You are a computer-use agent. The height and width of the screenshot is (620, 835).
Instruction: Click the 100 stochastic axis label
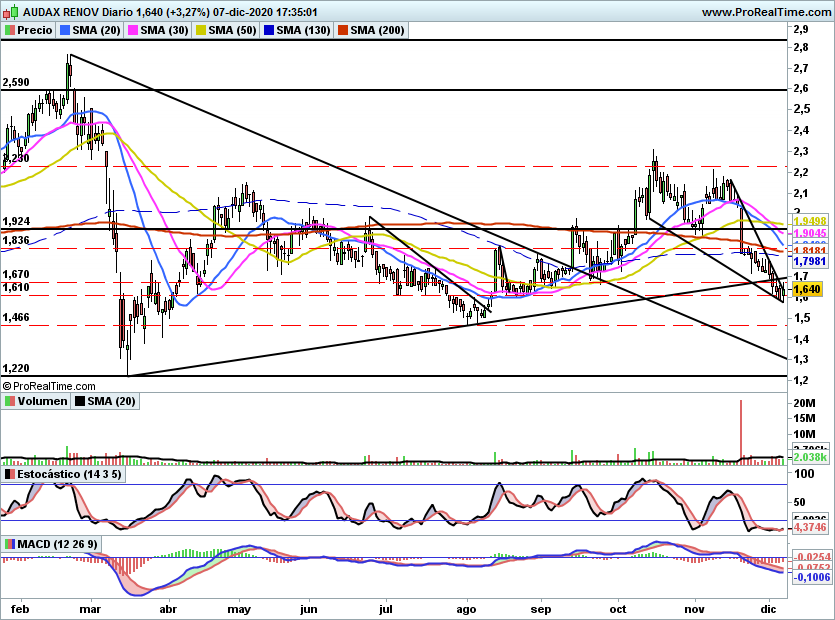tap(804, 474)
